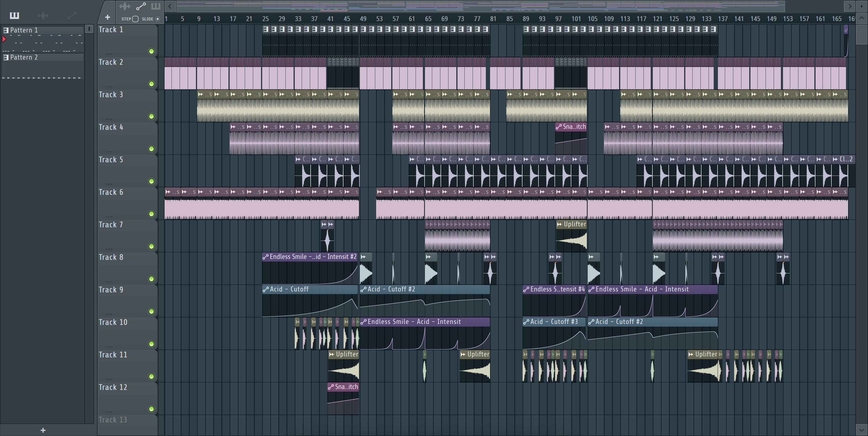Show patterns in the picker panel
868x436 pixels.
point(14,15)
